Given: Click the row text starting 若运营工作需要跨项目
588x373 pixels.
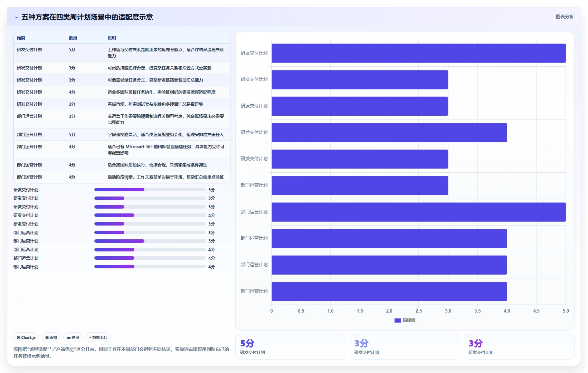Looking at the screenshot, I should (166, 119).
